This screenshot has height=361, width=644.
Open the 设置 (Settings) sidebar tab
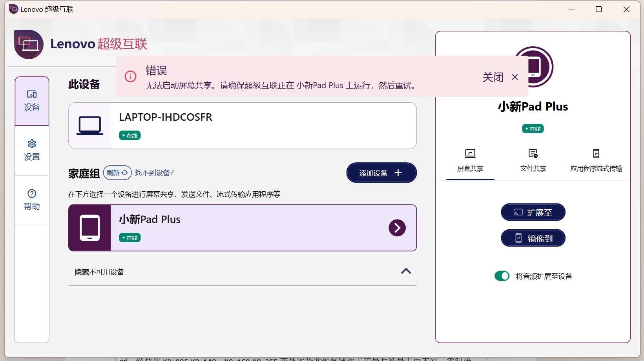pos(32,151)
